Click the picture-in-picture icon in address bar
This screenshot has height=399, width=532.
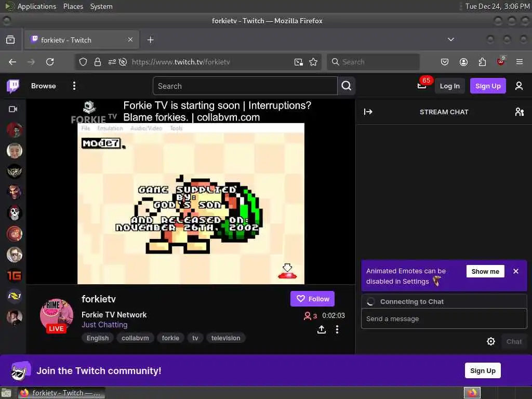(299, 62)
